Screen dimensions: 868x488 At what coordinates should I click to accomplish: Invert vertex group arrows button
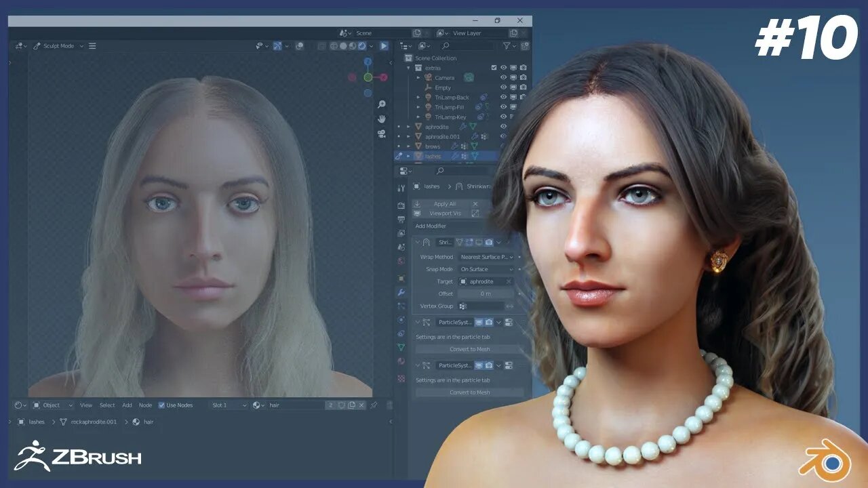tap(510, 306)
